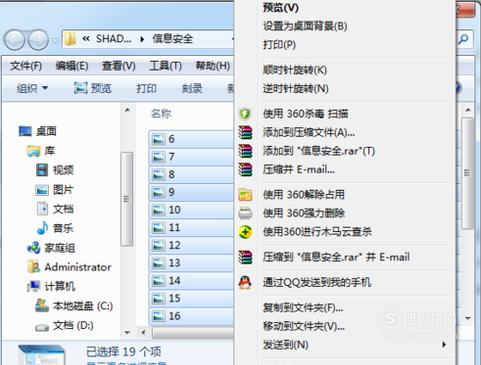481x365 pixels.
Task: Expand the 发送到(N) submenu arrow
Action: click(444, 344)
